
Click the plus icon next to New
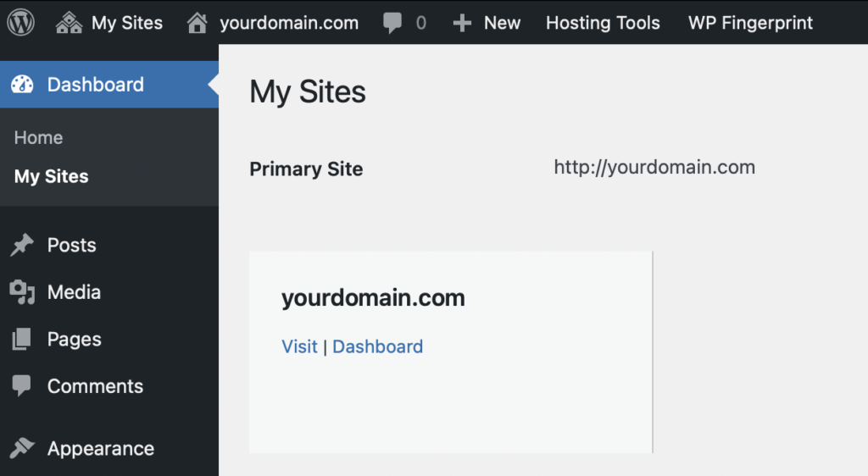tap(462, 23)
